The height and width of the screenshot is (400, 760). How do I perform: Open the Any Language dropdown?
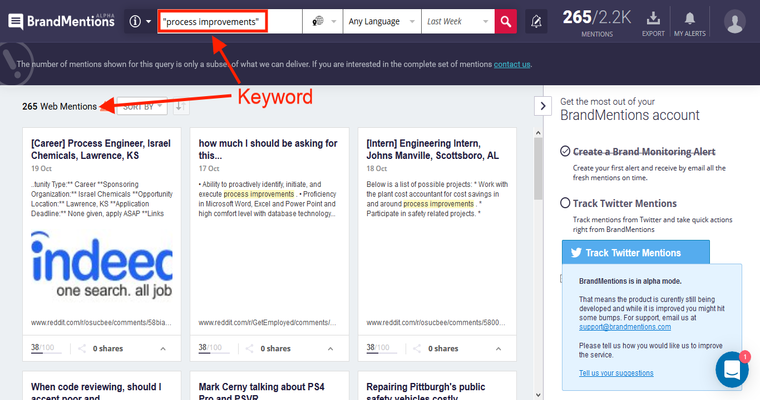tap(382, 21)
